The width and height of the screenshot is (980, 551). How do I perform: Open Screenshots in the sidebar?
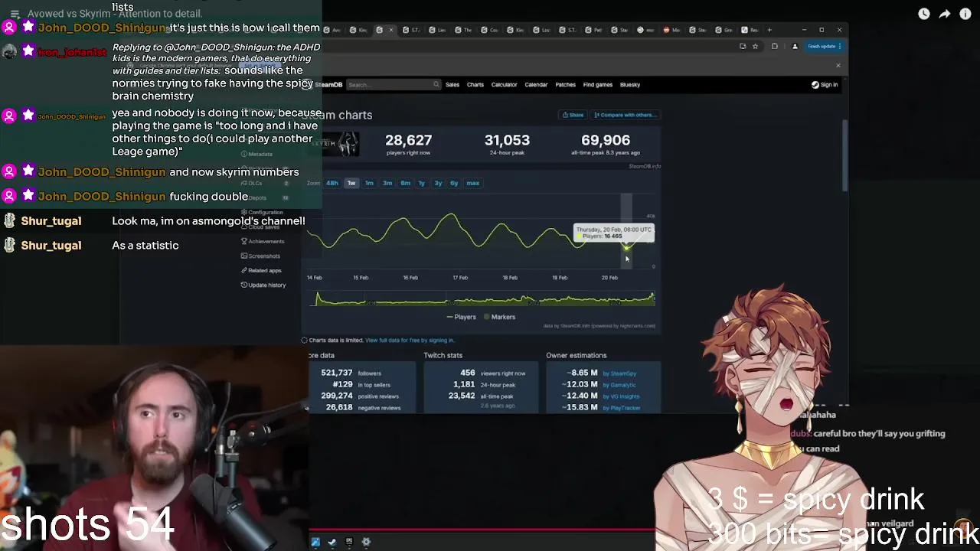click(260, 256)
